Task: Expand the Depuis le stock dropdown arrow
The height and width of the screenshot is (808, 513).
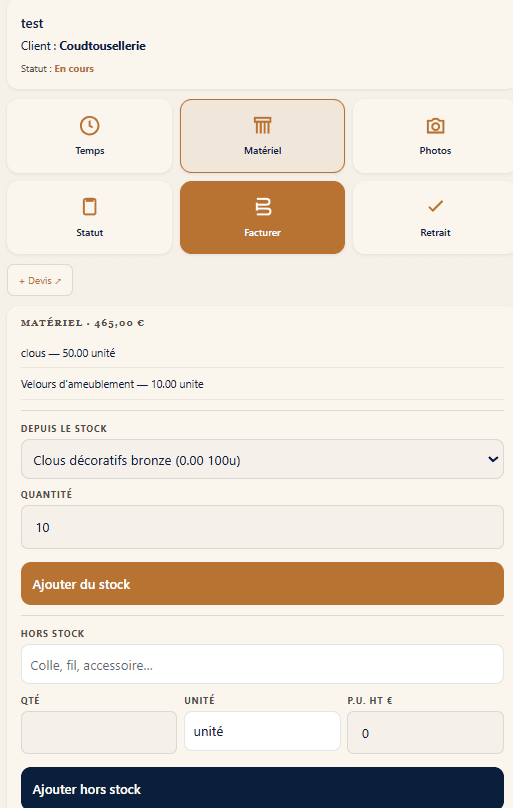Action: click(493, 459)
